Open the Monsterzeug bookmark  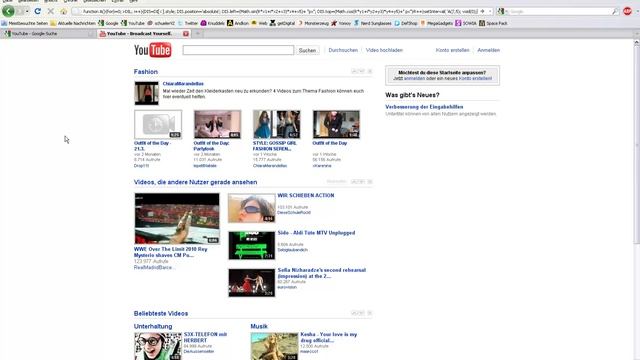(313, 23)
